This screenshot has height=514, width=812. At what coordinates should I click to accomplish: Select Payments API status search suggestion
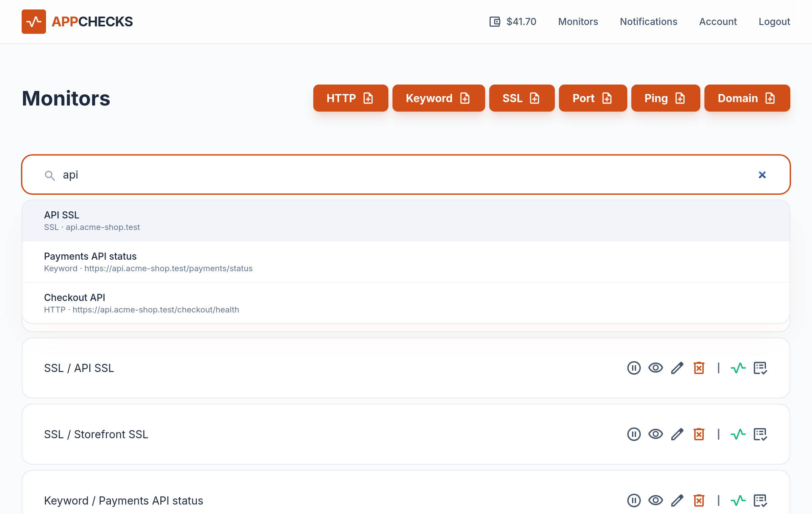click(406, 262)
